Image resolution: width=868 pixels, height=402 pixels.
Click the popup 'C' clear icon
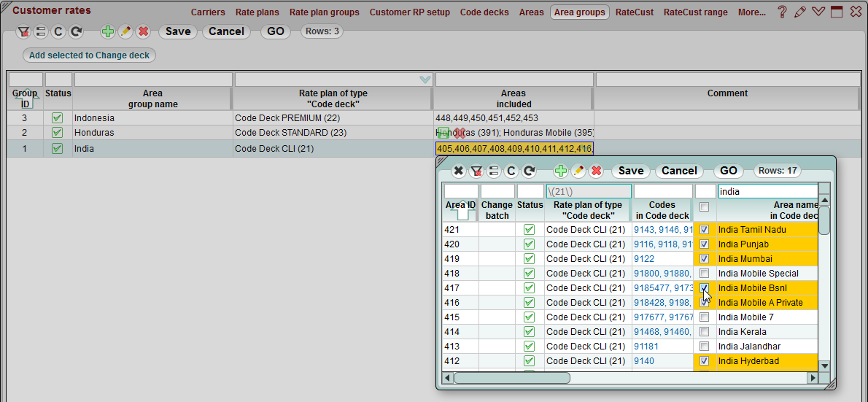[x=511, y=171]
